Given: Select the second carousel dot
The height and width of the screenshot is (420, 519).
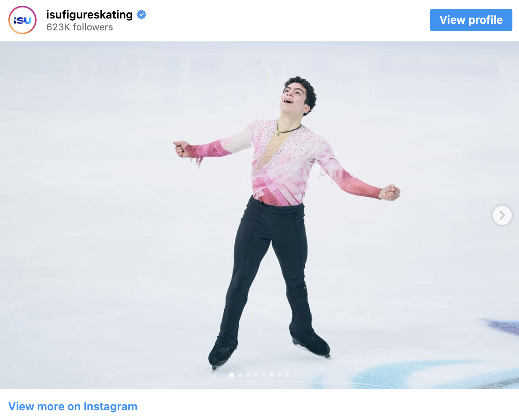Looking at the screenshot, I should click(x=240, y=375).
